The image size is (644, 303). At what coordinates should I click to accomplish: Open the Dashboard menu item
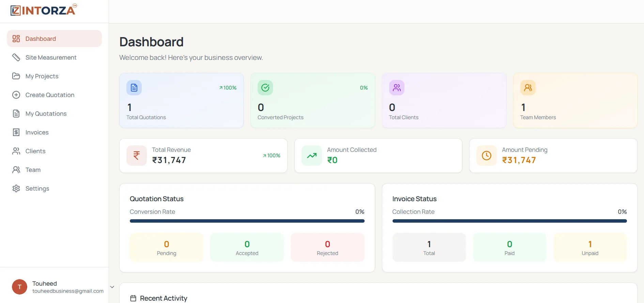coord(54,38)
